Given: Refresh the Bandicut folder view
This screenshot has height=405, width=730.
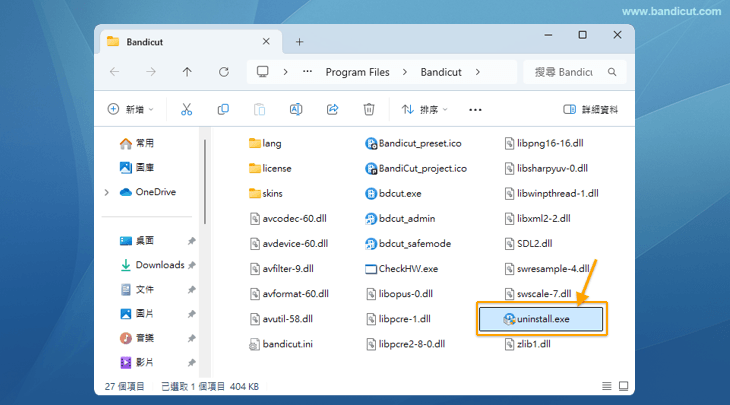Looking at the screenshot, I should pos(224,72).
